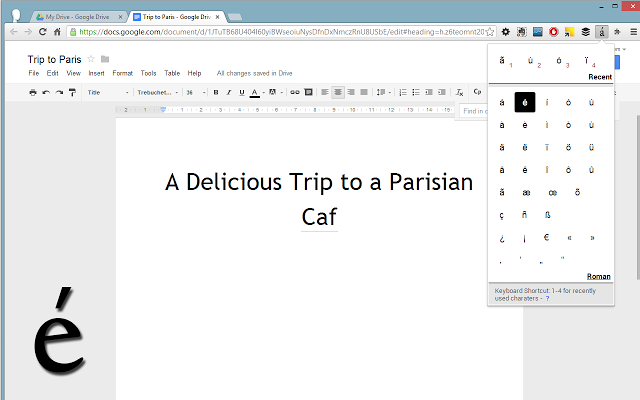Activate the paint format tool
This screenshot has width=640, height=400.
pos(72,92)
